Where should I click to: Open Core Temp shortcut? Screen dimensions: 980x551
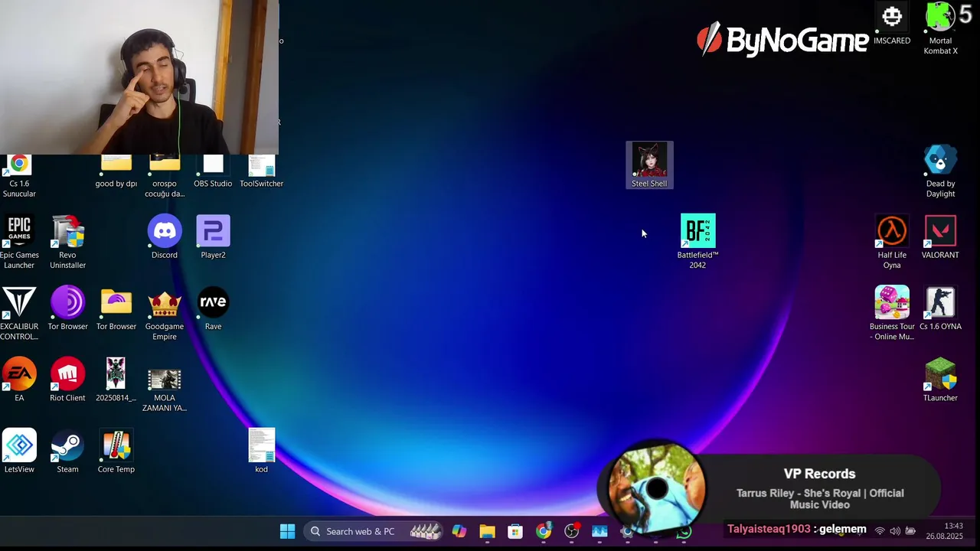pos(116,451)
